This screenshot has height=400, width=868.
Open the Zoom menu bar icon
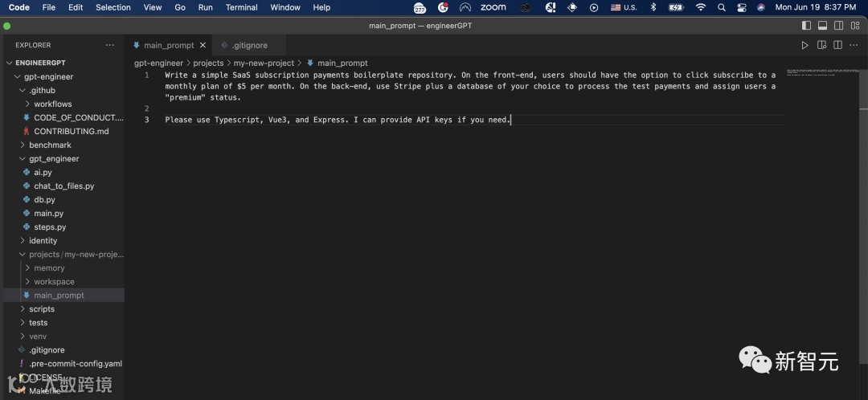tap(493, 7)
